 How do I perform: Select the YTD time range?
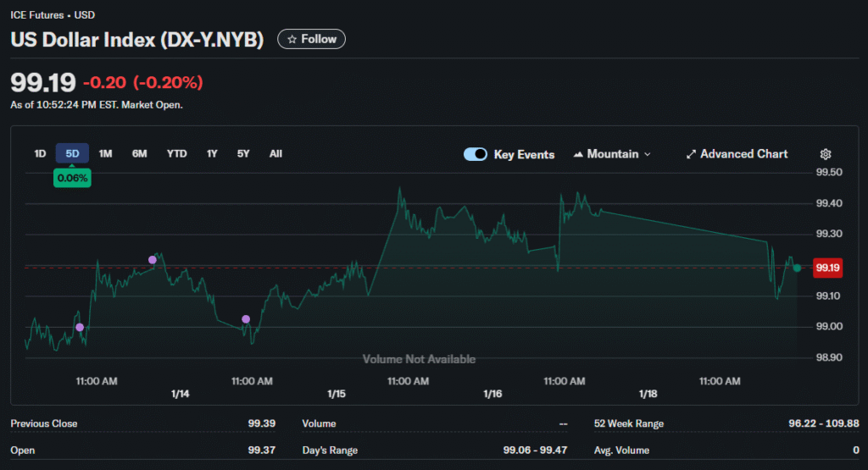coord(176,153)
